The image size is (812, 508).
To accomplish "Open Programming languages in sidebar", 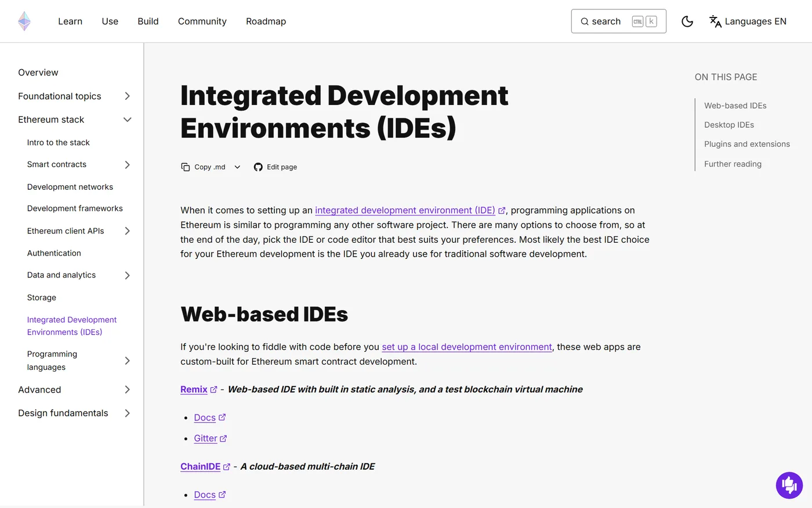I will tap(52, 361).
